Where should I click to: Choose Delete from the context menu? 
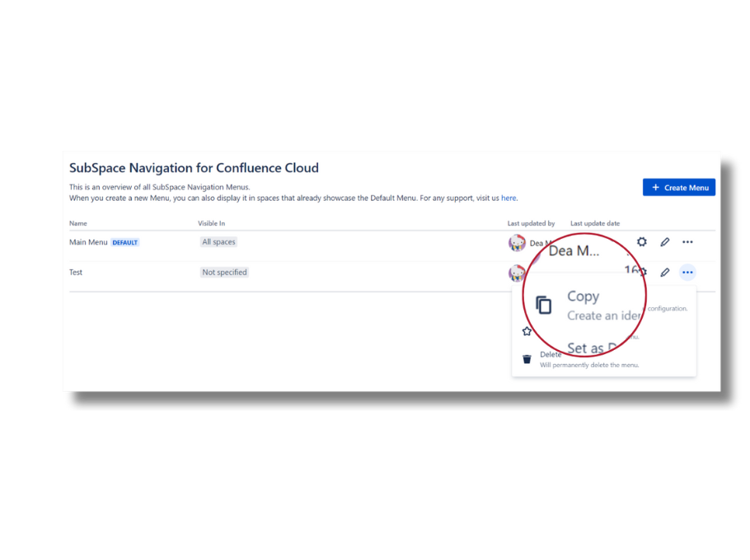tap(551, 355)
